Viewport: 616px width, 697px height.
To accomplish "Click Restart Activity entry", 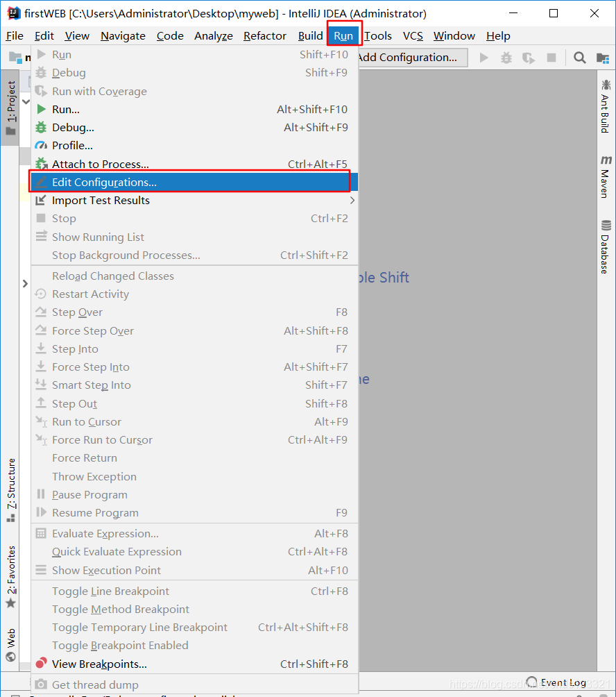I will 194,294.
